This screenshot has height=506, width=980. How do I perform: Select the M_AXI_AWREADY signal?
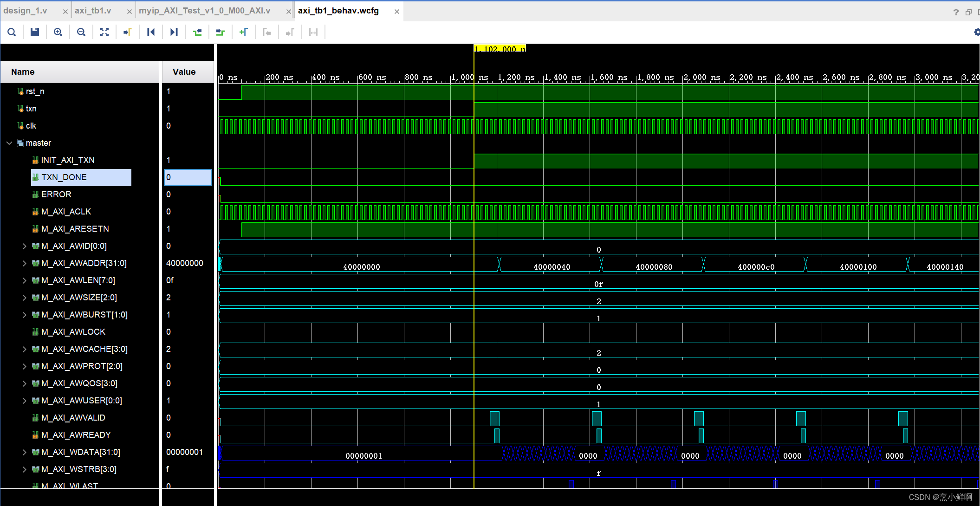(x=76, y=435)
